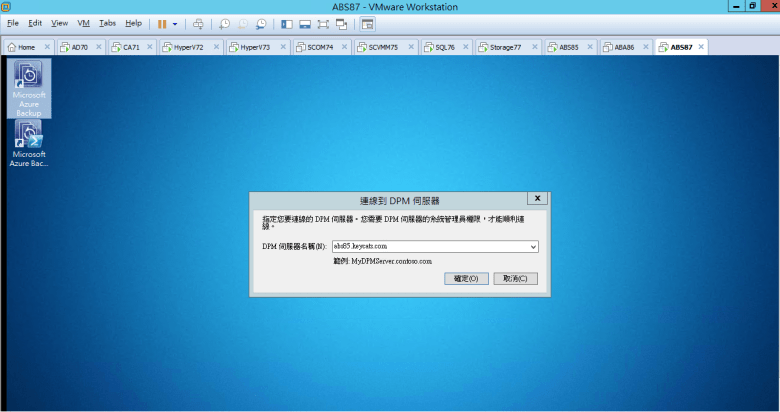
Task: Go to the Home tab
Action: (24, 47)
